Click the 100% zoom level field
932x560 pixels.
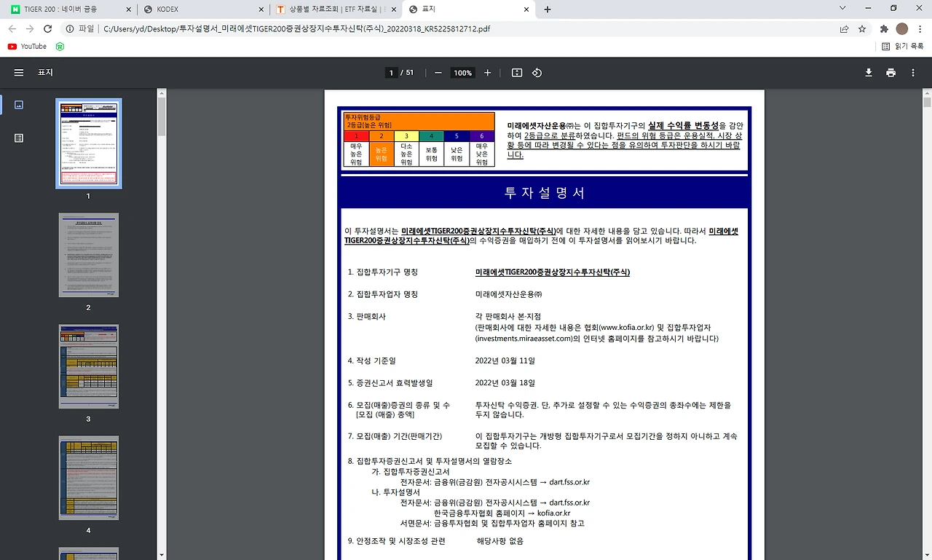(463, 73)
